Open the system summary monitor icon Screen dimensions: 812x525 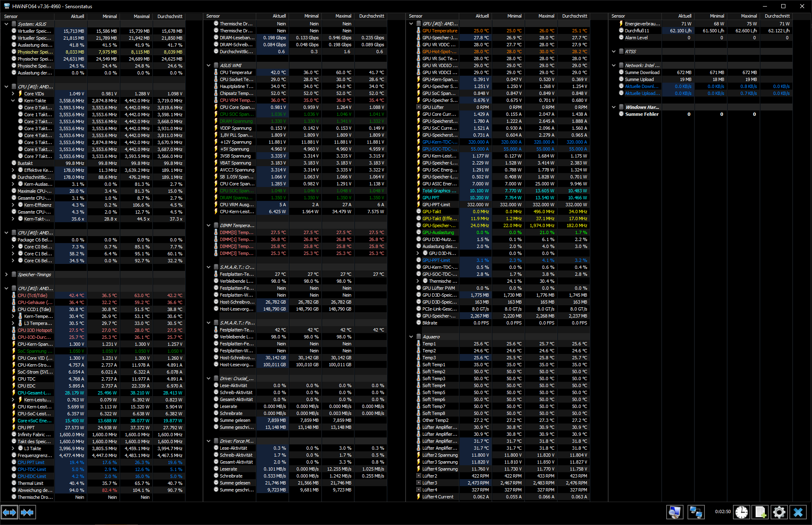click(674, 512)
